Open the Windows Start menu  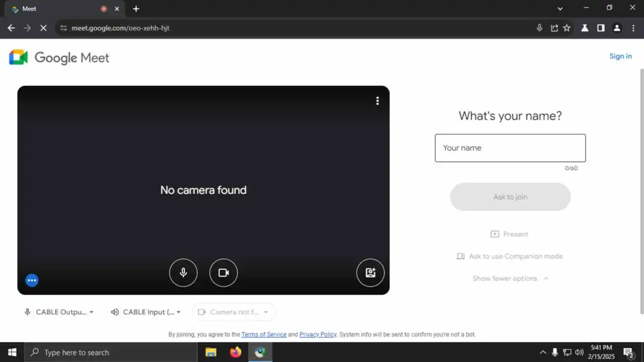coord(12,352)
